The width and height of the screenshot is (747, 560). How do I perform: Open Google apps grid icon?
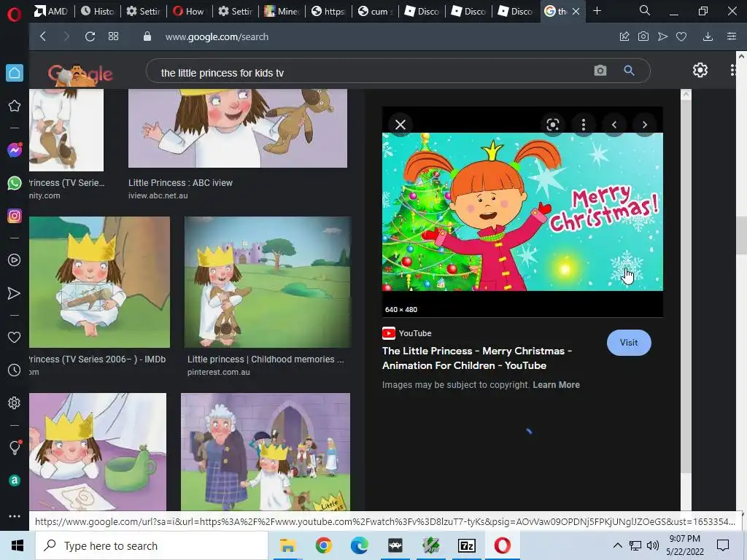733,70
